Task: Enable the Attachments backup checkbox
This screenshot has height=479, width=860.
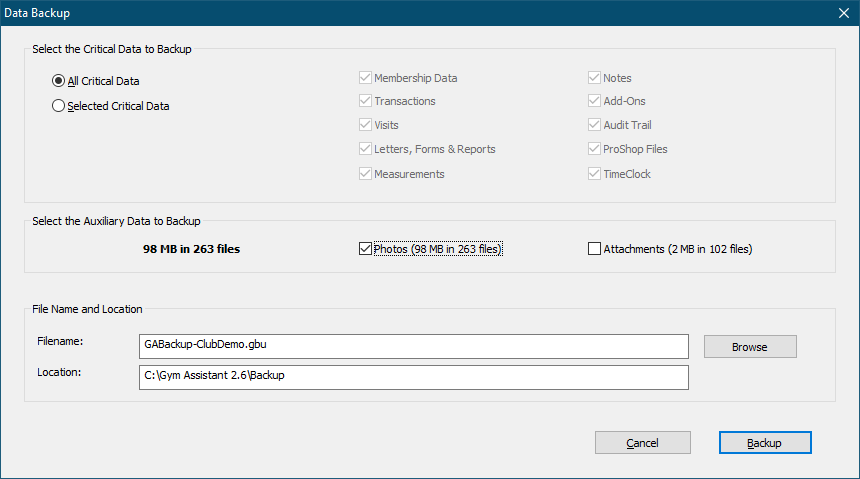Action: tap(595, 249)
